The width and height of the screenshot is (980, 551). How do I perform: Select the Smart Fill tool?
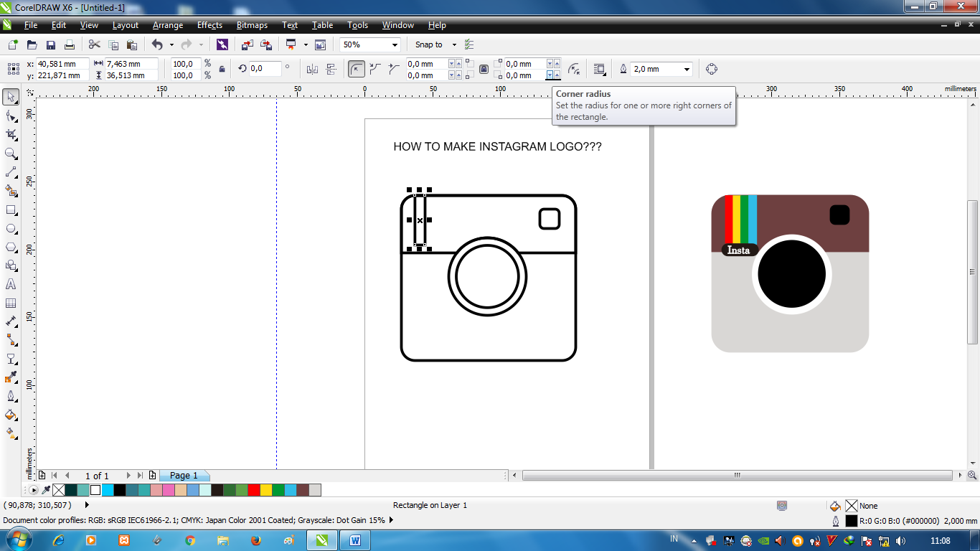11,191
